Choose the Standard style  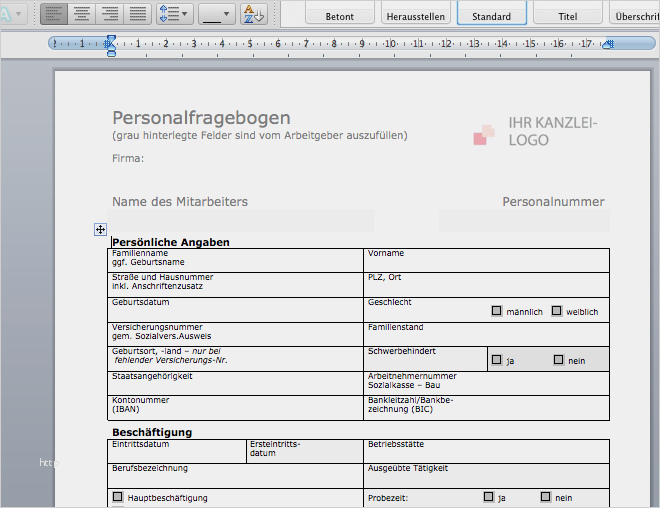point(491,15)
